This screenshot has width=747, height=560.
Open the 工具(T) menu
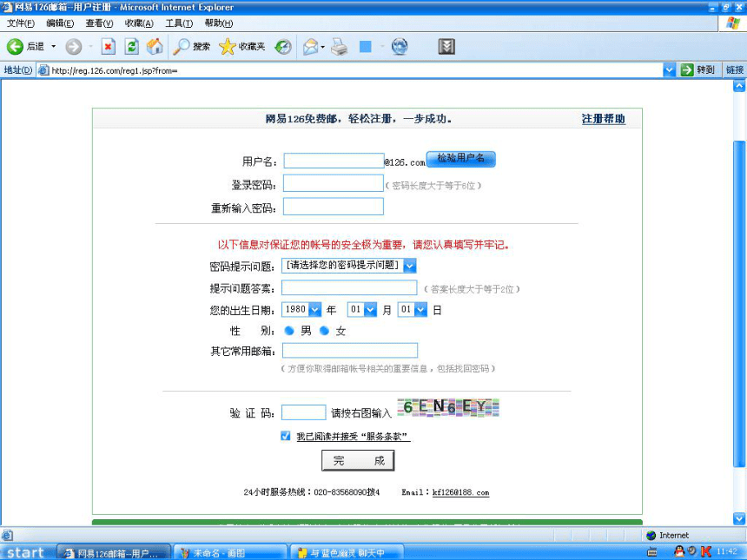pos(179,23)
